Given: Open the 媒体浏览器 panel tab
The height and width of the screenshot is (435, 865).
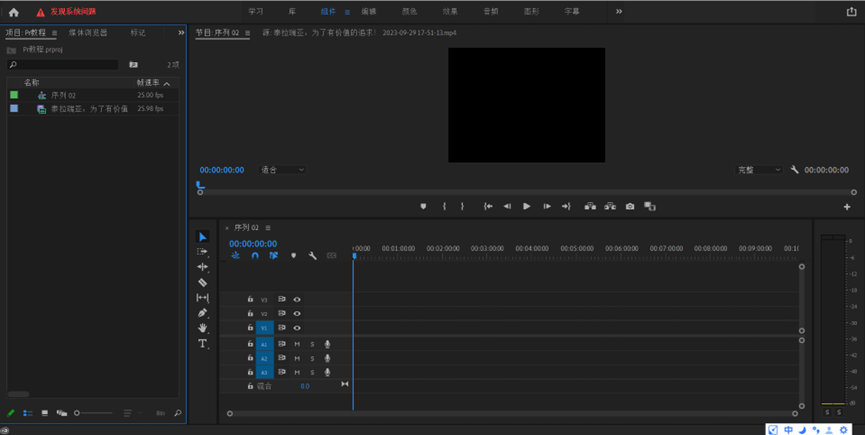Looking at the screenshot, I should pos(88,33).
